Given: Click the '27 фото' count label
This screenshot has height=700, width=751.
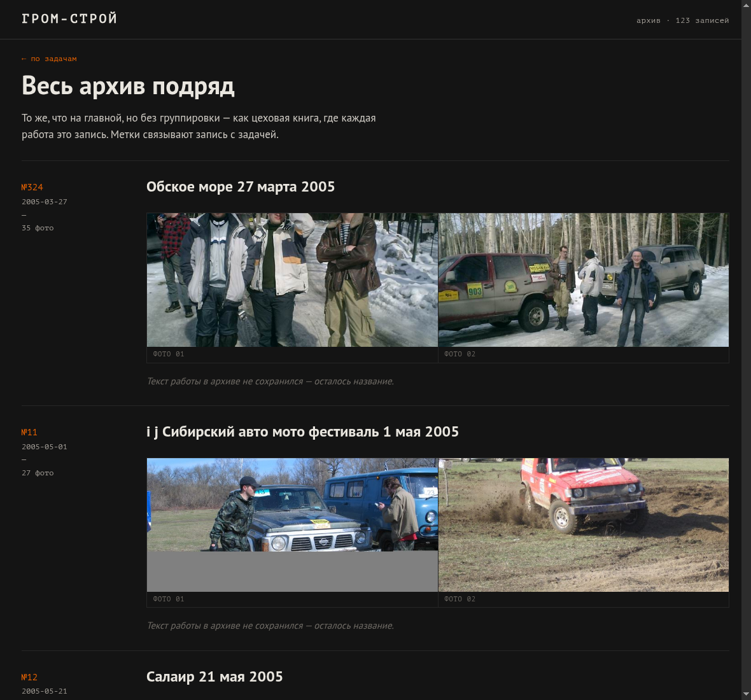Looking at the screenshot, I should [38, 473].
